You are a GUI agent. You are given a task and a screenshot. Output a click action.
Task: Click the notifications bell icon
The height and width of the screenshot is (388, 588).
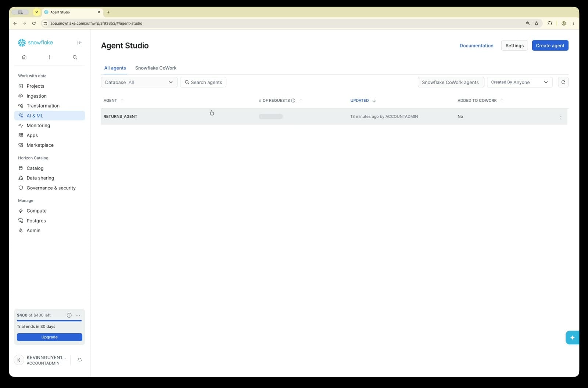[79, 360]
